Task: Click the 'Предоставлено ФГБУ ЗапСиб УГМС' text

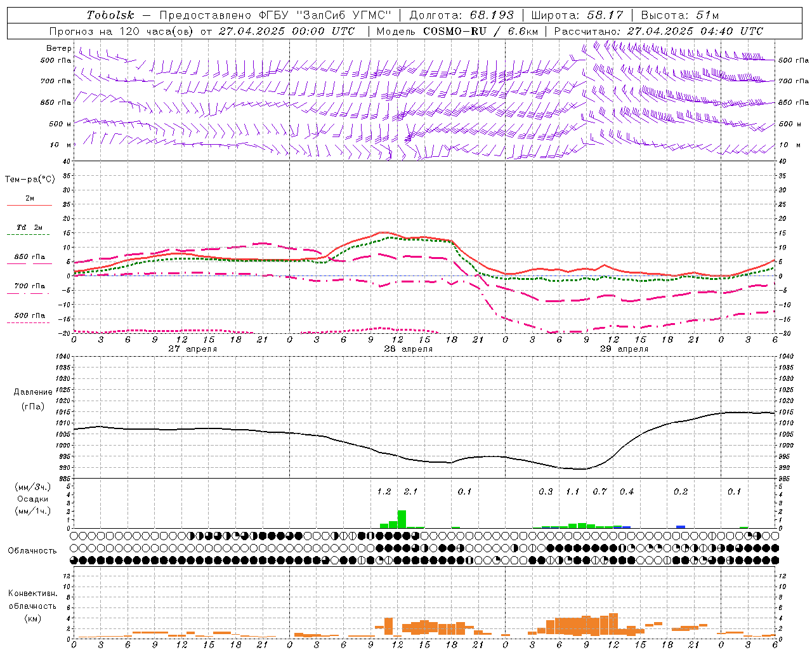Action: (x=276, y=15)
